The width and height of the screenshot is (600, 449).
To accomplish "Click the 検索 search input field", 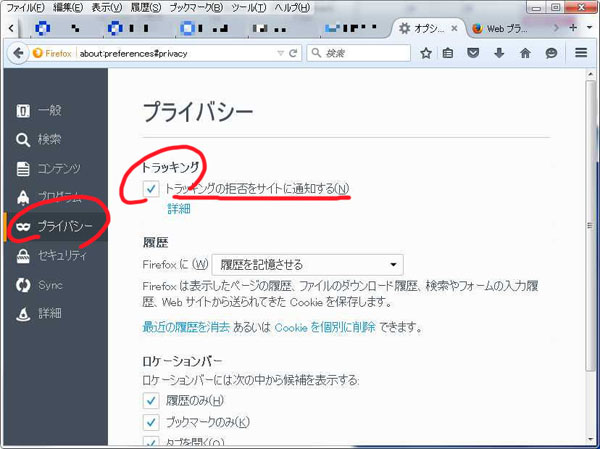I will [359, 53].
